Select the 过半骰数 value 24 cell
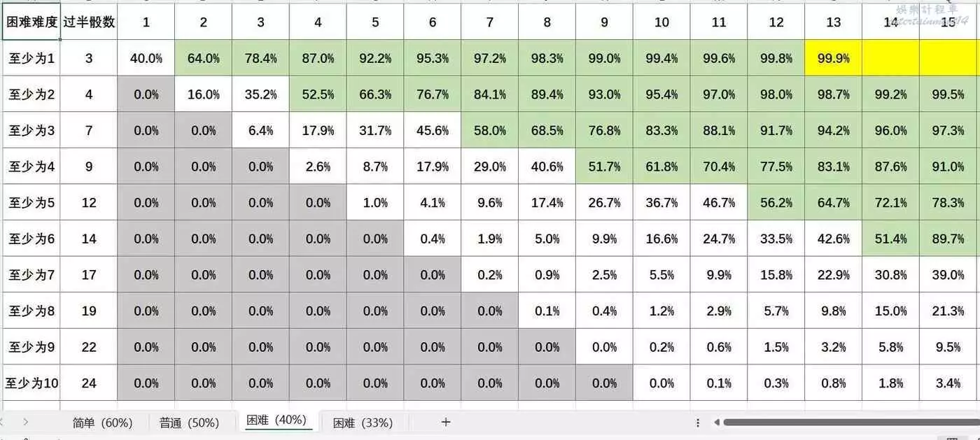980x440 pixels. click(89, 383)
